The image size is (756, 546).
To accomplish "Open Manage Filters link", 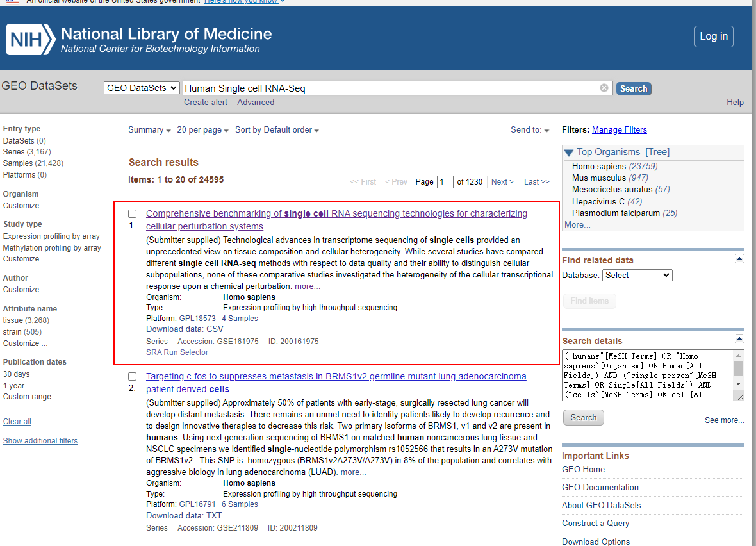I will tap(619, 129).
